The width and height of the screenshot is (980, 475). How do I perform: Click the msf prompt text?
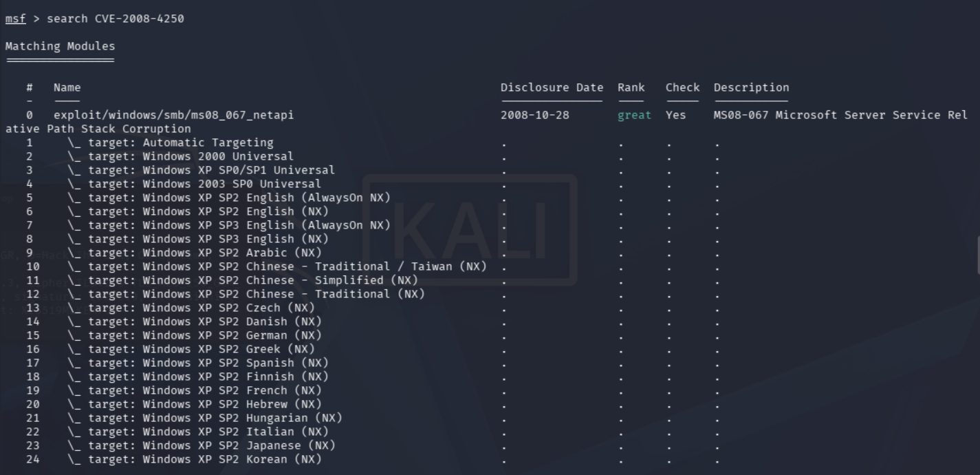click(x=15, y=19)
